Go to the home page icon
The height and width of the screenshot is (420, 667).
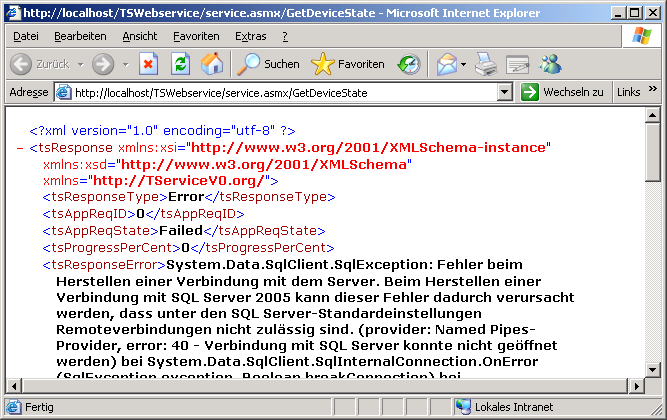[212, 64]
